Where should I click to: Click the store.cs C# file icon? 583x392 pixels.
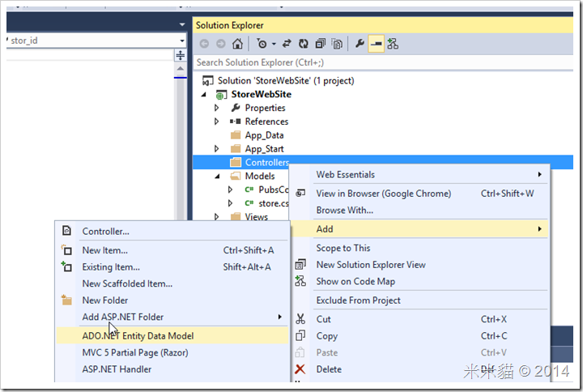249,203
